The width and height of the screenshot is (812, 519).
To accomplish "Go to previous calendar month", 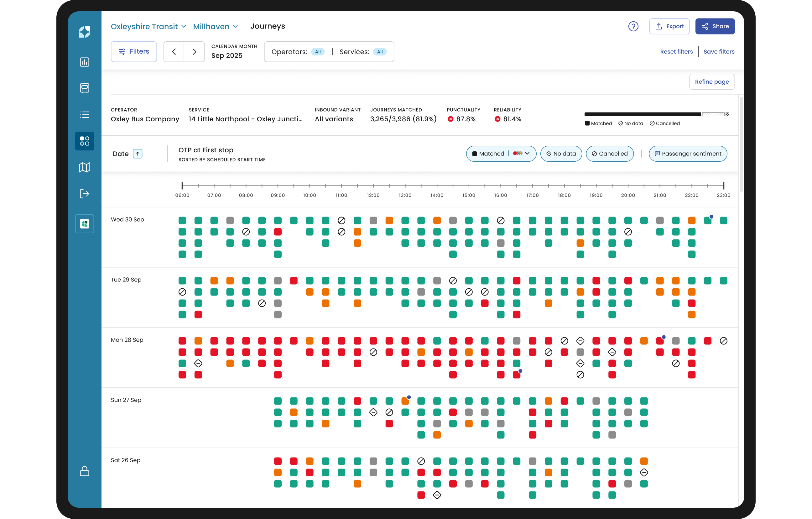I will point(174,52).
